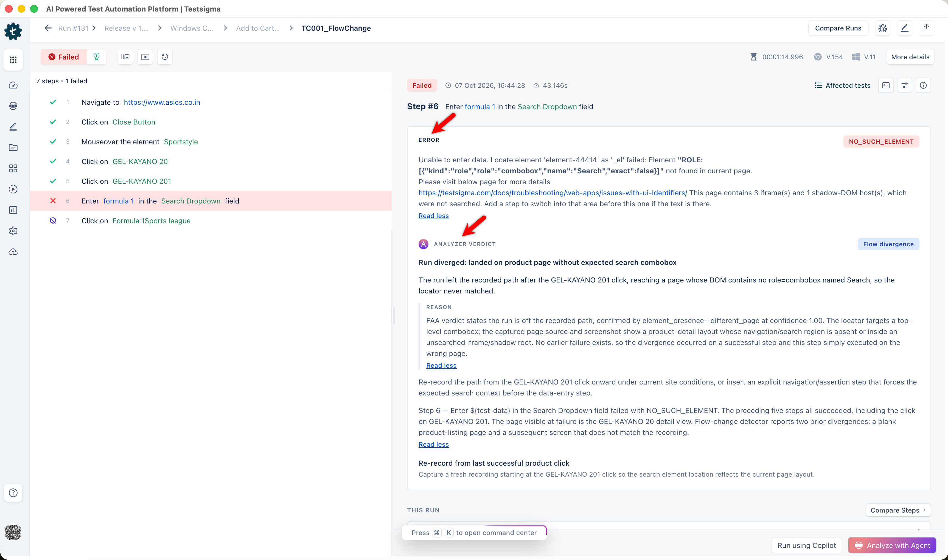This screenshot has height=560, width=948.
Task: Click the red Failed step status badge
Action: [x=422, y=86]
